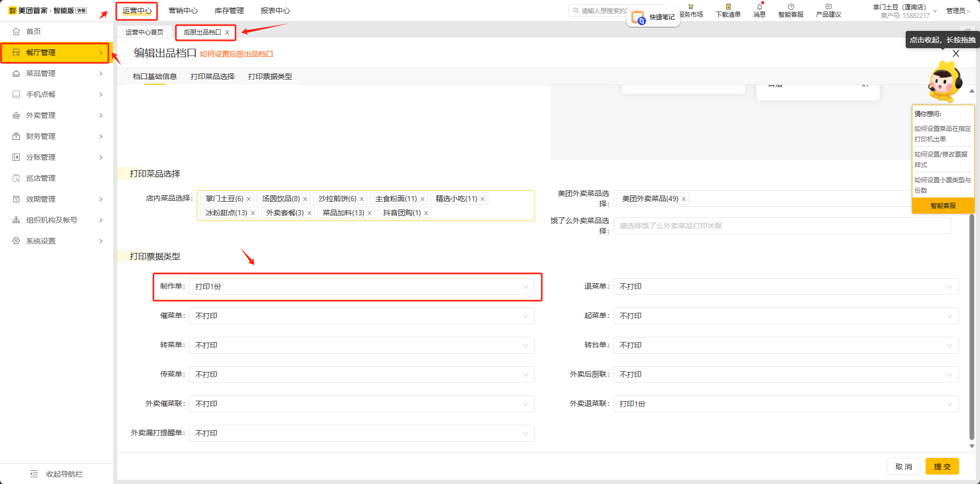Close the 后厨出品档口 tab
980x484 pixels.
point(227,32)
